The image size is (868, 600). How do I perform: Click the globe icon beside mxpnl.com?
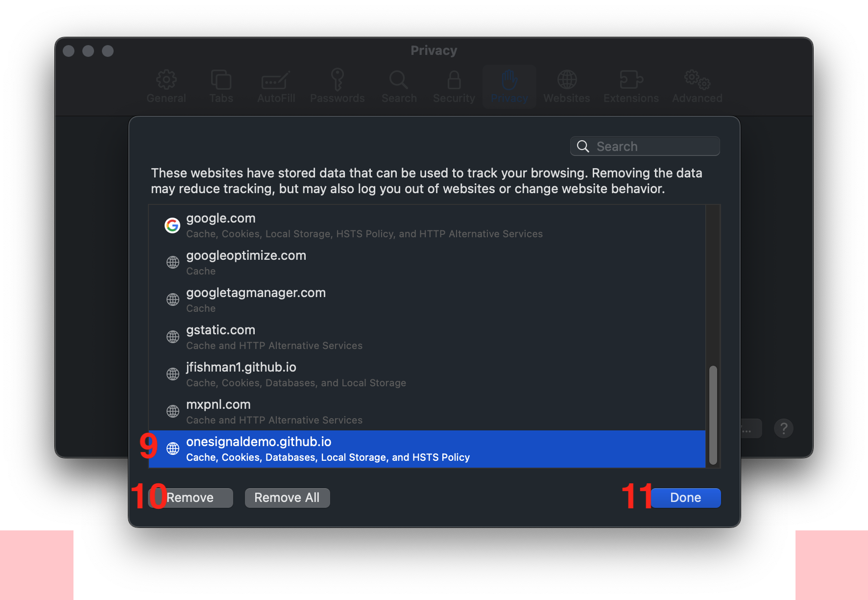(x=173, y=411)
